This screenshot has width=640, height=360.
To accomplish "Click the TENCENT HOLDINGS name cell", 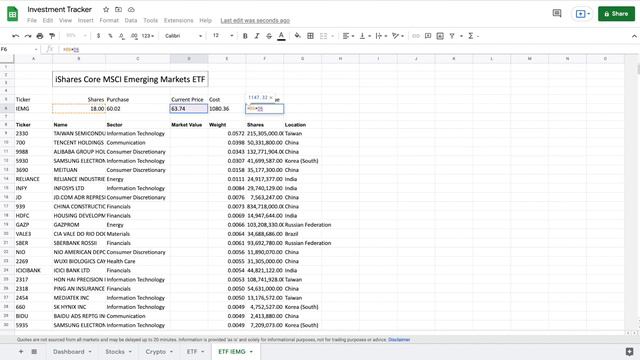I will click(79, 142).
